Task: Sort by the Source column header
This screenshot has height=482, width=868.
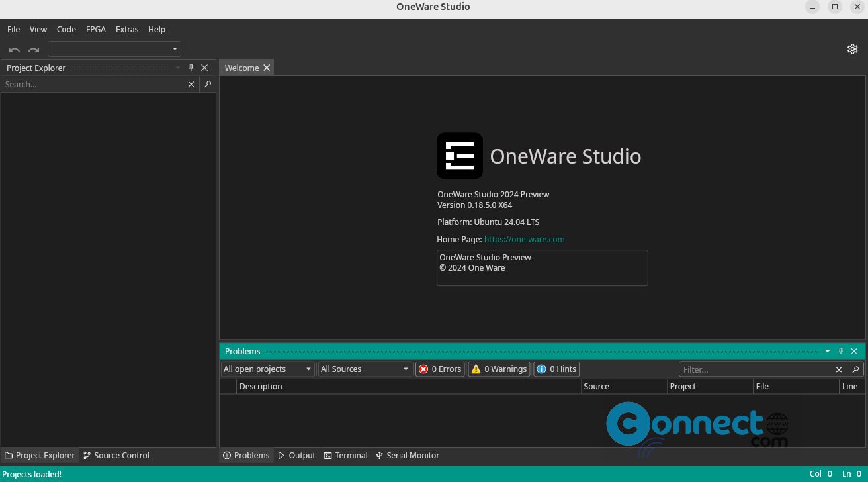Action: [624, 386]
